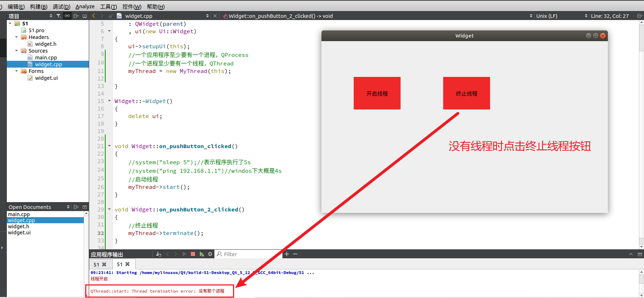Fold on_pushButton_clicked at line 21
The image size is (644, 298).
click(109, 146)
